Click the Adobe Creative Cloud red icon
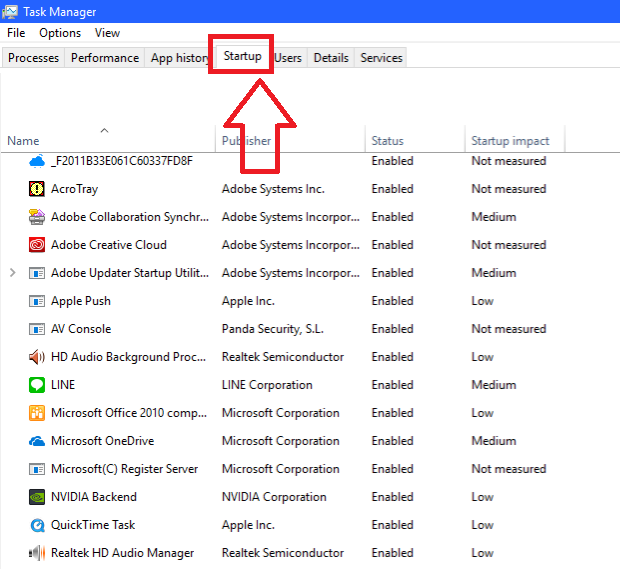This screenshot has height=569, width=620. pyautogui.click(x=37, y=245)
